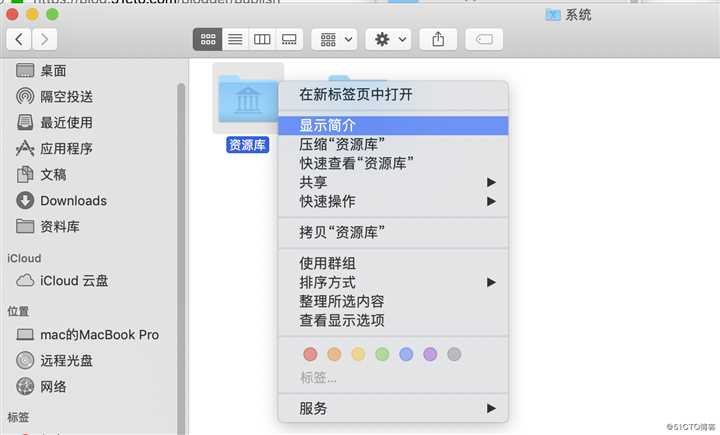This screenshot has width=720, height=435.
Task: Apply the purple tag color
Action: [430, 354]
